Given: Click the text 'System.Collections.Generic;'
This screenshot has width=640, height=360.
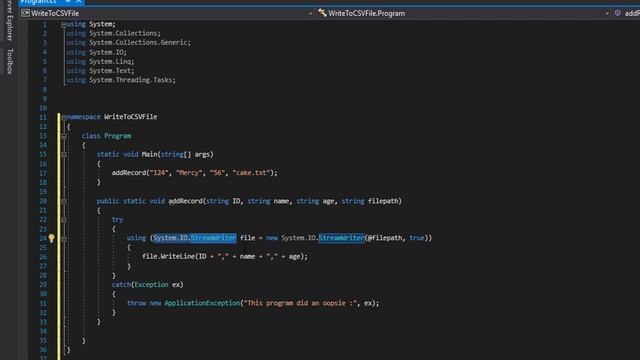Looking at the screenshot, I should tap(140, 42).
